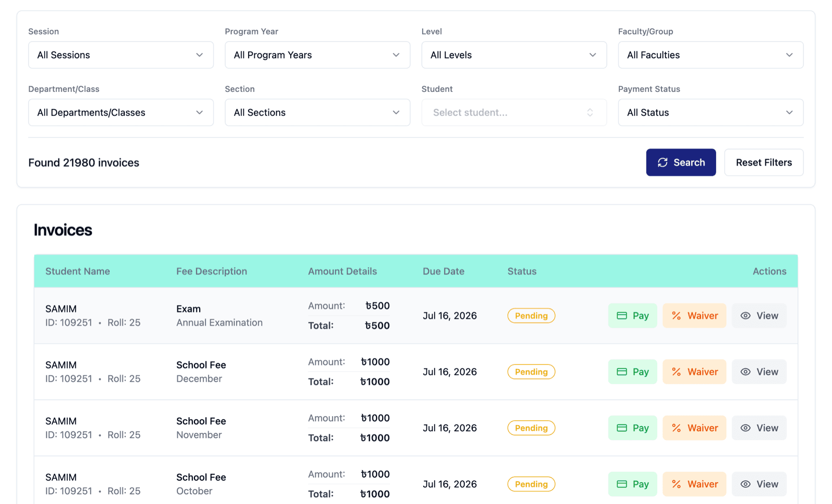Click Jul 16, 2026 in December row

[x=450, y=372]
